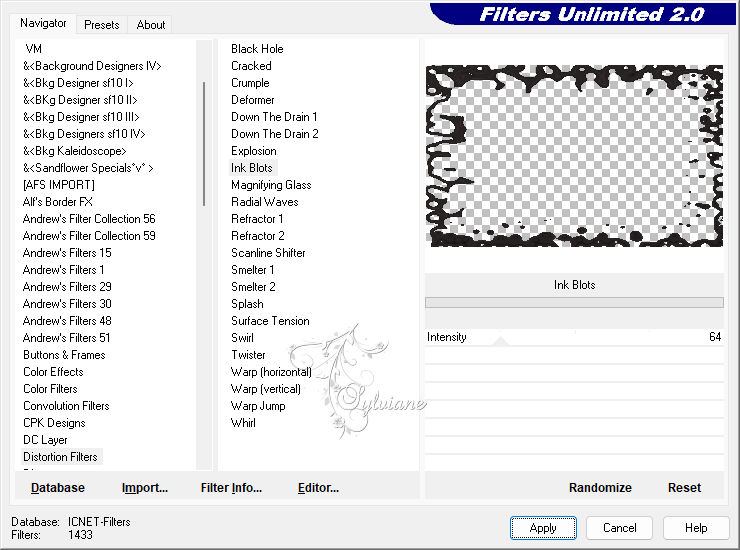Select &<Bkg Designers sf10 IV> category

click(x=84, y=134)
